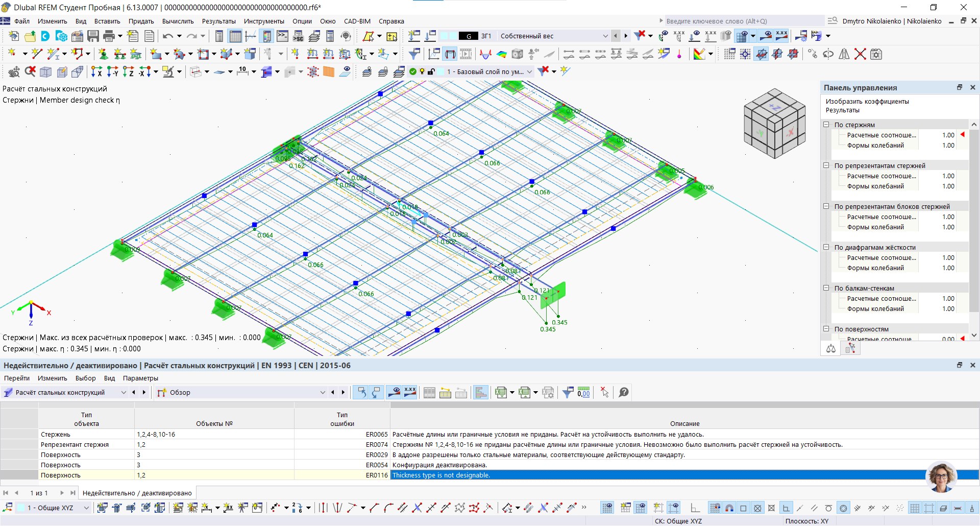The image size is (980, 526).
Task: Open the 'CAD-BIM' menu
Action: click(x=357, y=21)
